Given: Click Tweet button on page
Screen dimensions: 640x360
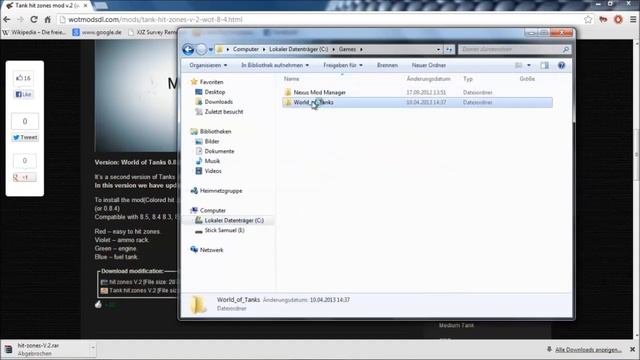Looking at the screenshot, I should [x=25, y=138].
